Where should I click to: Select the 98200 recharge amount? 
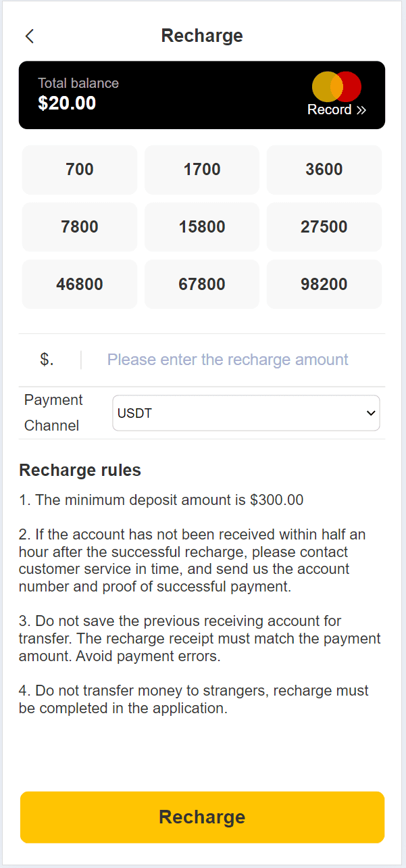tap(324, 285)
